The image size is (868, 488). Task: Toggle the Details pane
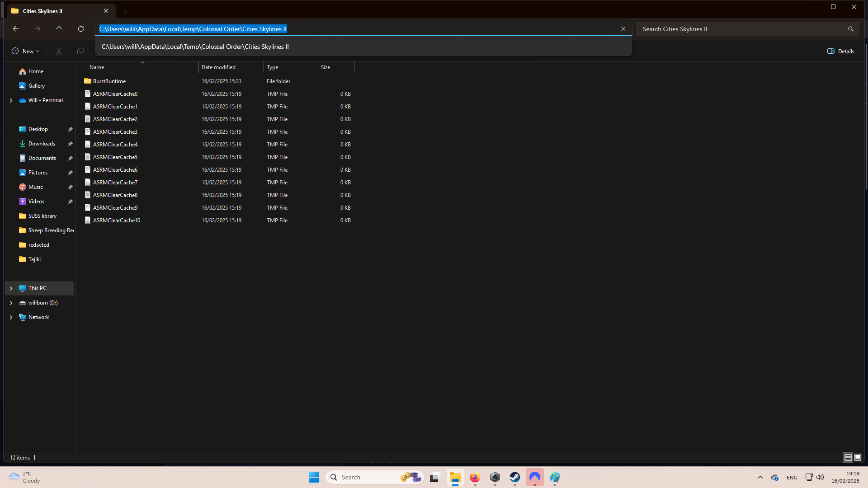tap(841, 51)
